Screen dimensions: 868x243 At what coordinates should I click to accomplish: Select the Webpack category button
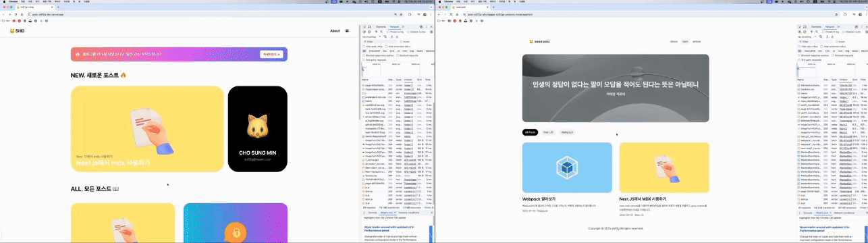567,132
